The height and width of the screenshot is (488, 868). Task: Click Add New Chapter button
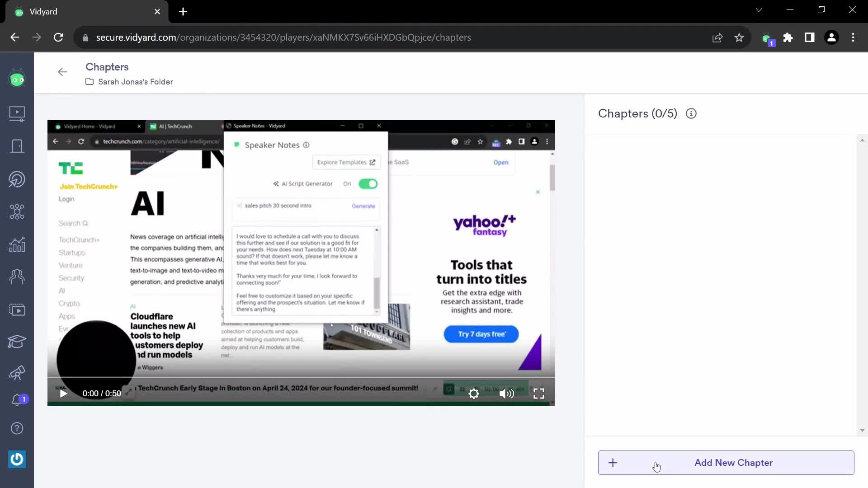[726, 463]
